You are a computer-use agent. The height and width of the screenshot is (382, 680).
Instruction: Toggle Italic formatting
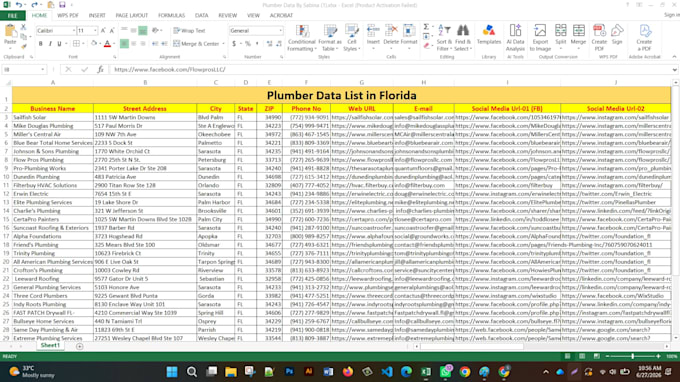point(50,44)
